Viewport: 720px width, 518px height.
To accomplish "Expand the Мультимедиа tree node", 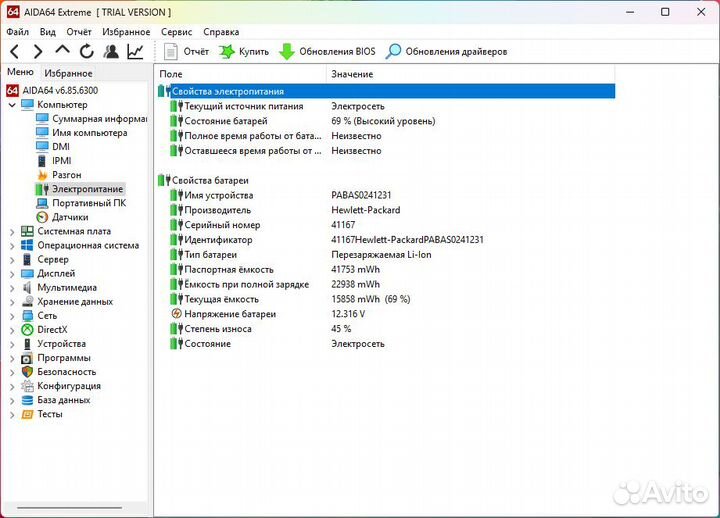I will click(x=12, y=287).
